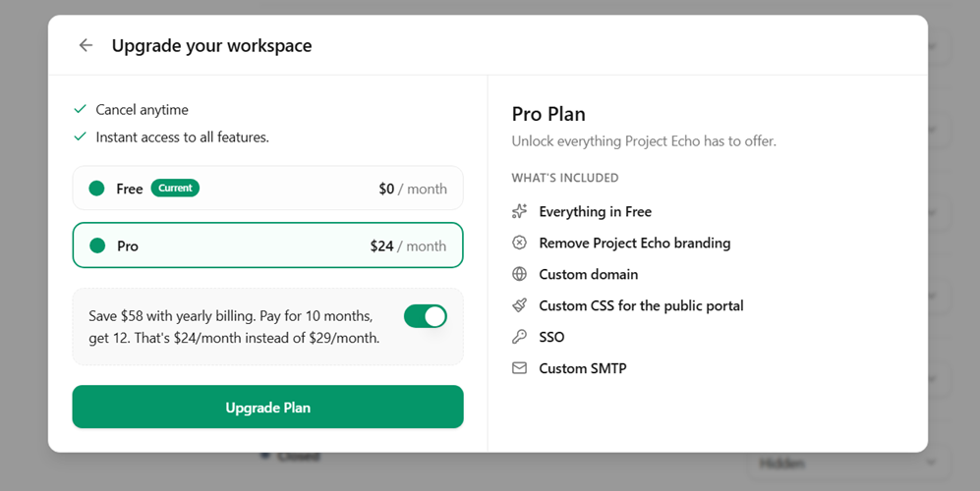The height and width of the screenshot is (491, 980).
Task: Click the key icon next to SSO
Action: coord(519,337)
